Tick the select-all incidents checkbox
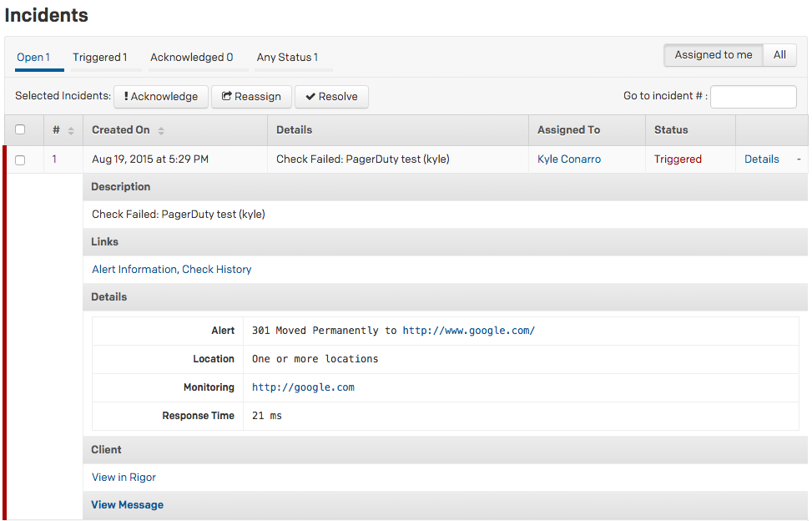Viewport: 812px width, 521px height. [20, 129]
